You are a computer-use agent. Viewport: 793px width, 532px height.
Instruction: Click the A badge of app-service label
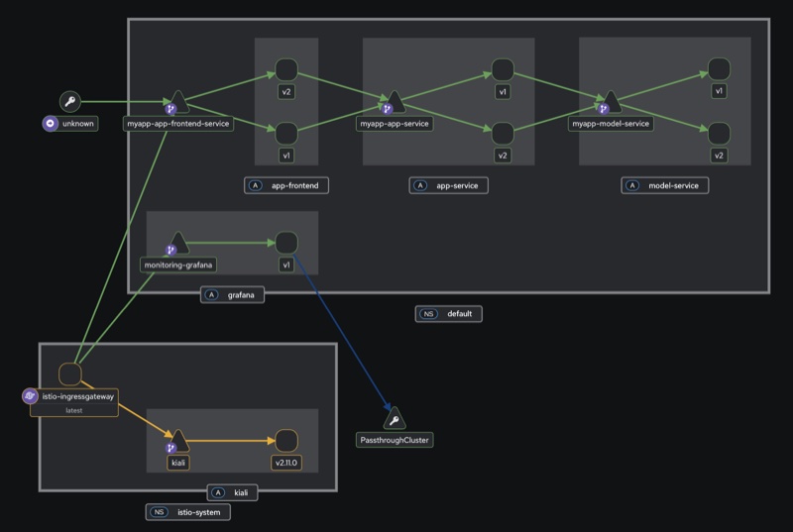pyautogui.click(x=420, y=185)
